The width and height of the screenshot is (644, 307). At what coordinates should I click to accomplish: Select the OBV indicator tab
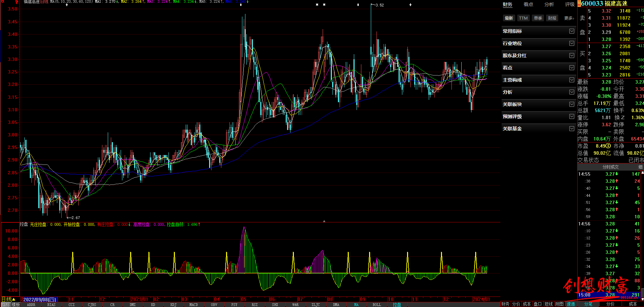[x=214, y=305]
